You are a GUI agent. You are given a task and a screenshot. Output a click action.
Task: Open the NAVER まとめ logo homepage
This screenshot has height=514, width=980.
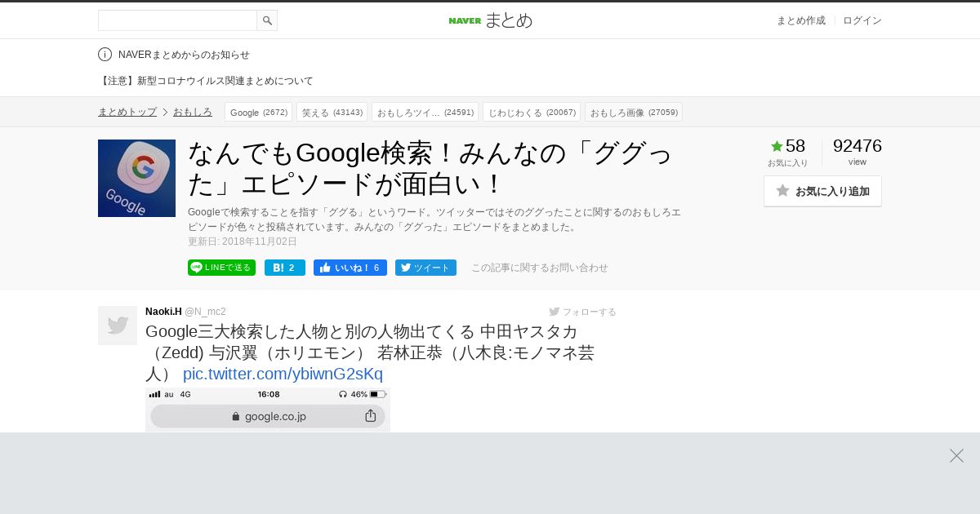point(490,20)
